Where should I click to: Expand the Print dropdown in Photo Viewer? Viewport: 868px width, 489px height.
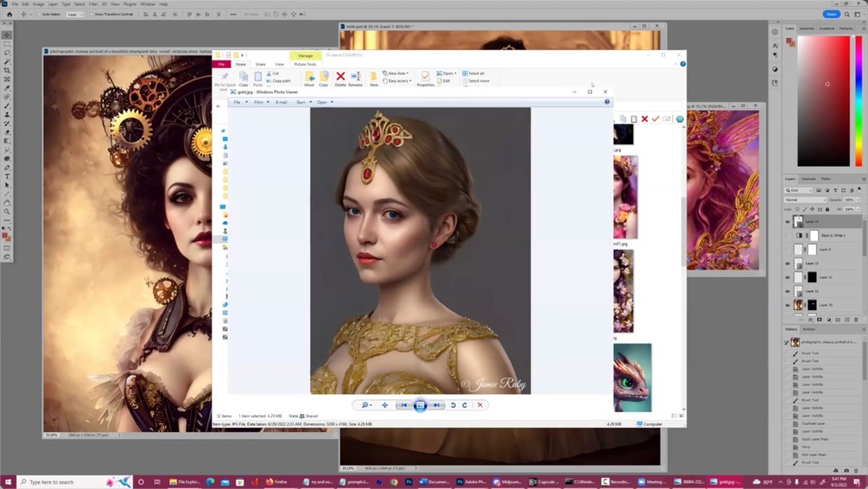pos(259,102)
